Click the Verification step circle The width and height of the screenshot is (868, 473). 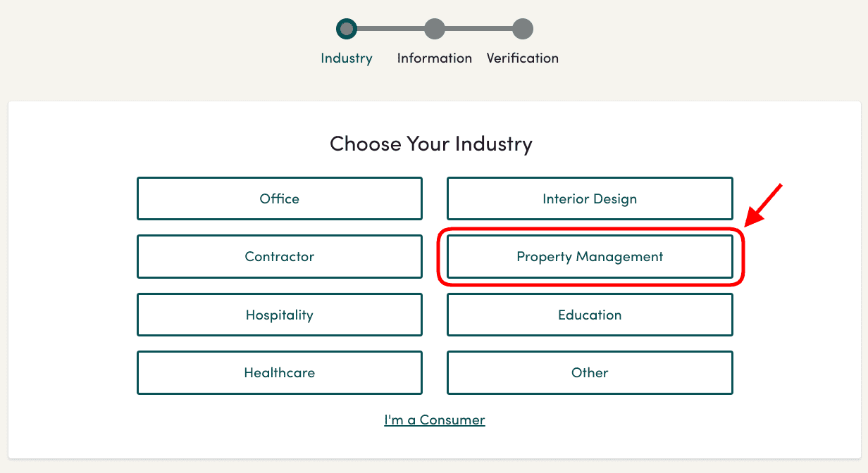[522, 29]
